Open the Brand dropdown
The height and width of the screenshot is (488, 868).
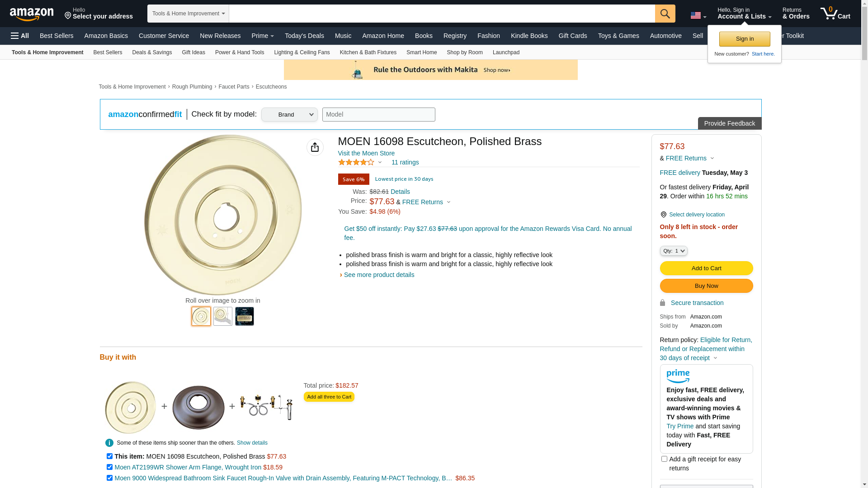[x=289, y=115]
